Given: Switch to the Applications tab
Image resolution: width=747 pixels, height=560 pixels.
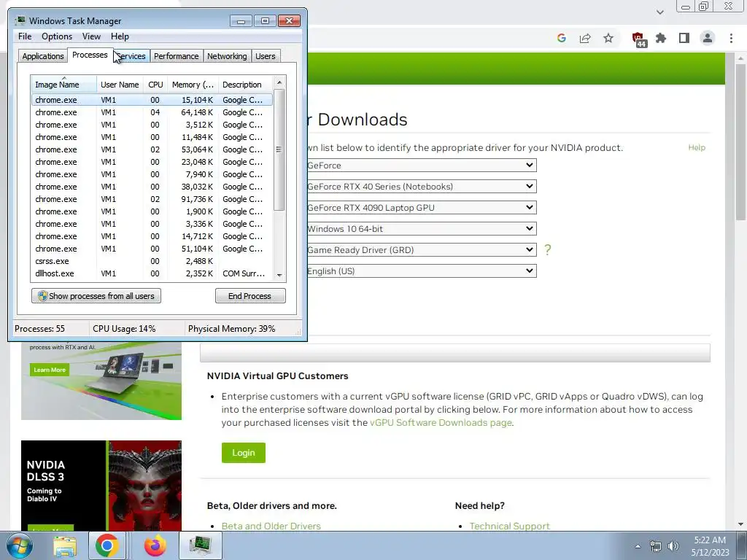Looking at the screenshot, I should [x=43, y=56].
